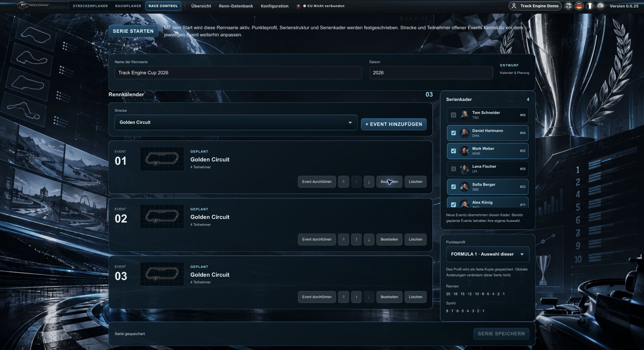Open the Renn-Datenbank menu item

click(236, 6)
